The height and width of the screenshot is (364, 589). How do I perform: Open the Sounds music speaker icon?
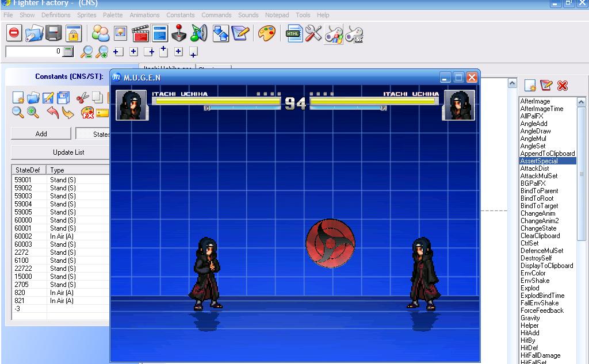pos(198,33)
